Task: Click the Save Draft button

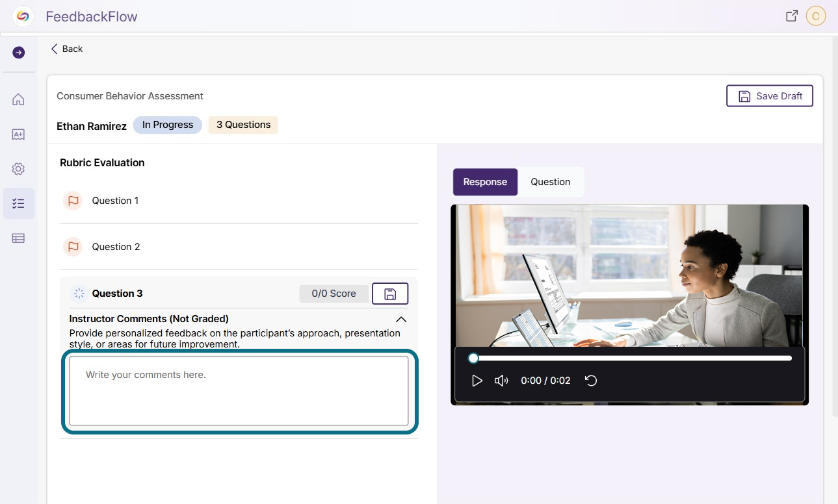Action: (770, 96)
